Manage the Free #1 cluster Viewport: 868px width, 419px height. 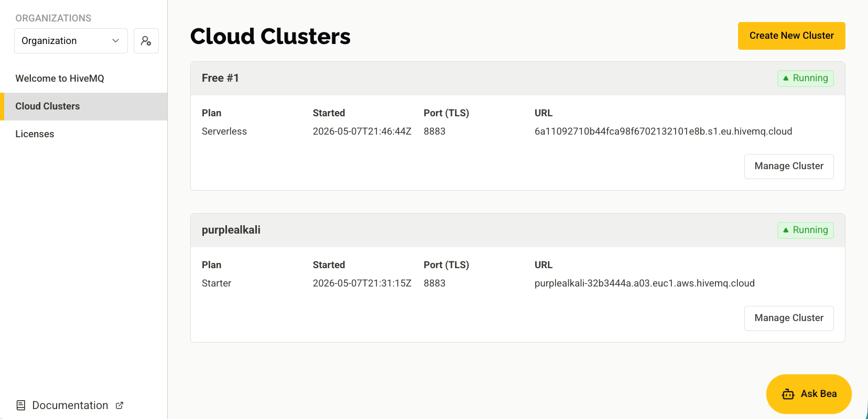click(789, 166)
